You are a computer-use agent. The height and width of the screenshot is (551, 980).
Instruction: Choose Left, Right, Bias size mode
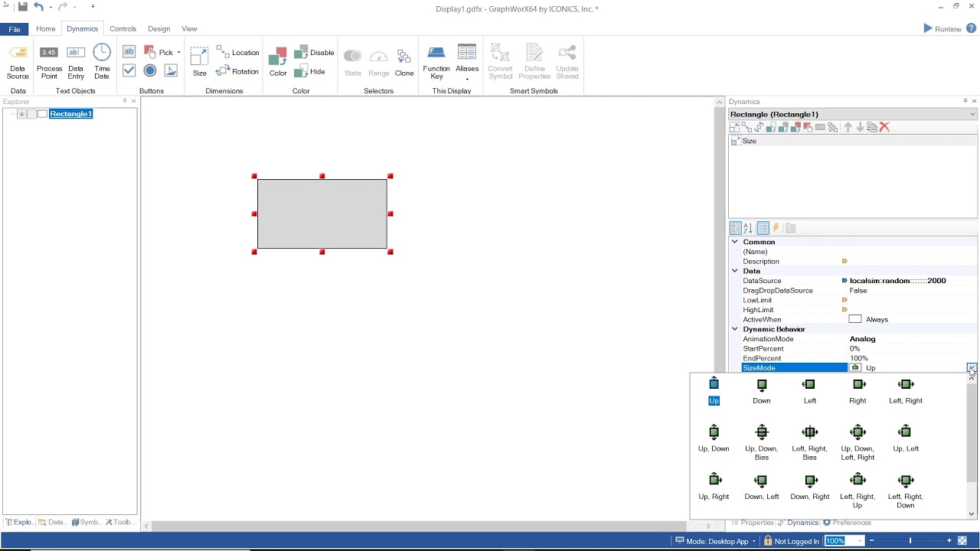pos(809,443)
